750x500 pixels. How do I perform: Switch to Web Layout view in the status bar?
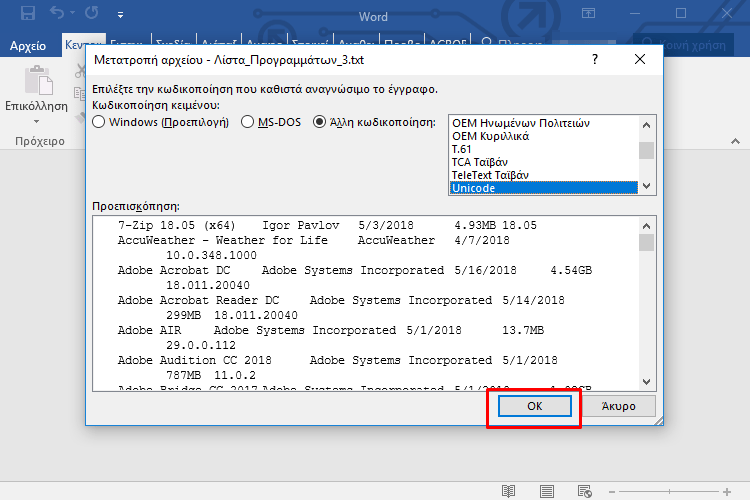[x=585, y=491]
